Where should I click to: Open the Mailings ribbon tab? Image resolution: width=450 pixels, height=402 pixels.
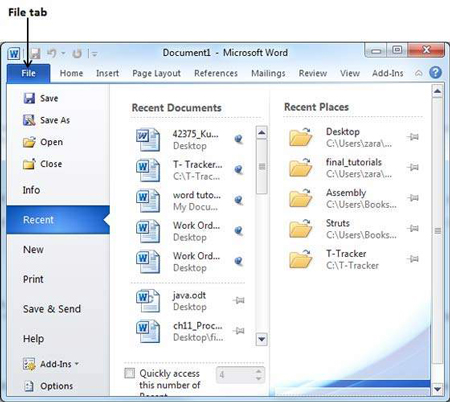point(268,73)
